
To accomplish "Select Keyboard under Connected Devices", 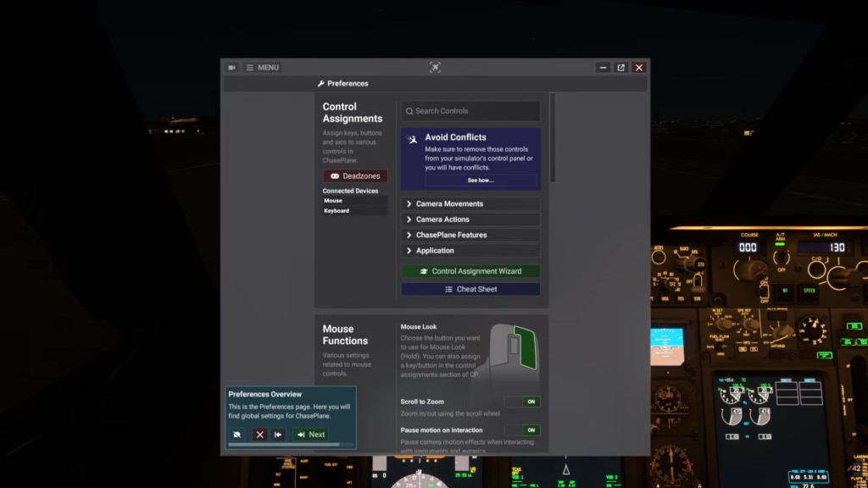I will pyautogui.click(x=355, y=211).
